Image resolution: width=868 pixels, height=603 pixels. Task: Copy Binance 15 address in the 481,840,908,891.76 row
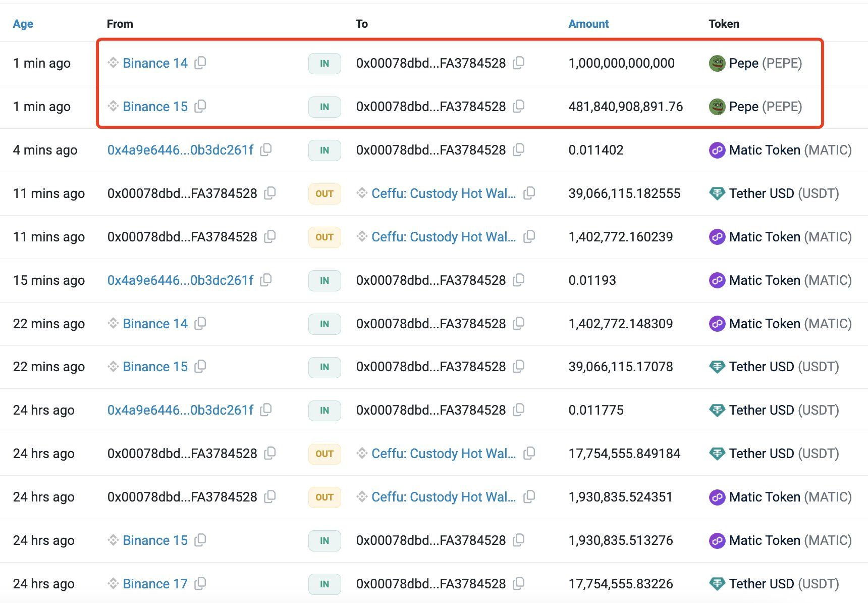pos(200,106)
